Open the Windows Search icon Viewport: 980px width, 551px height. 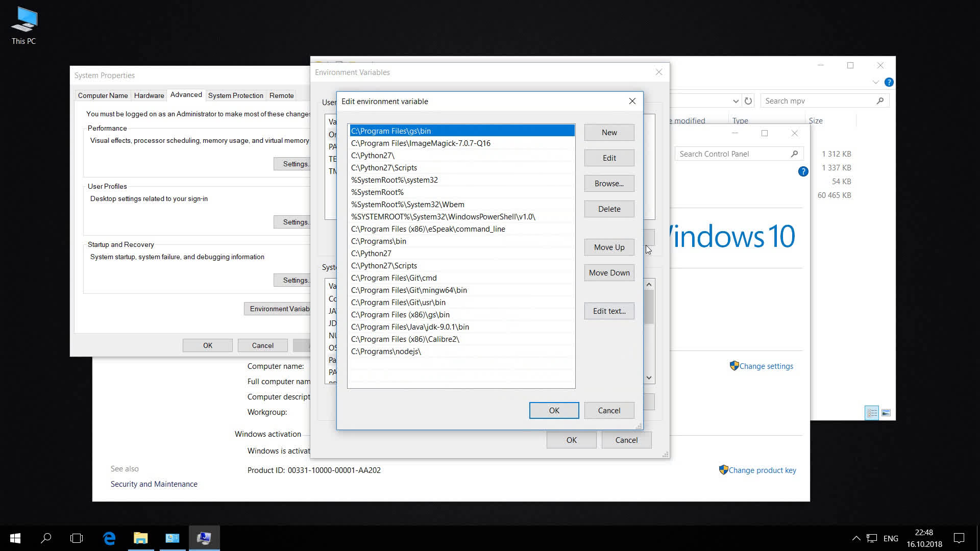46,538
